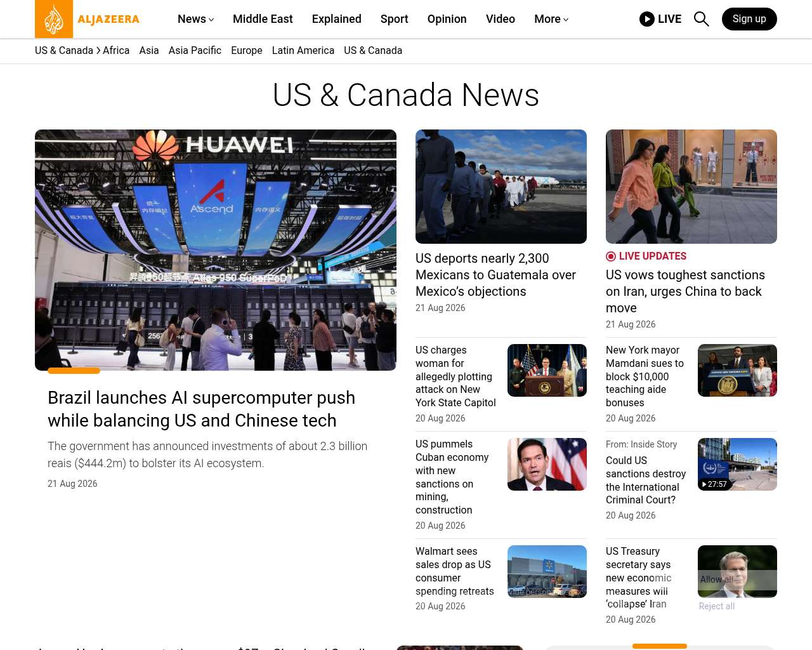Read Mamdani teaching aide bonuses article
Screen dimensions: 812x650
tap(645, 376)
